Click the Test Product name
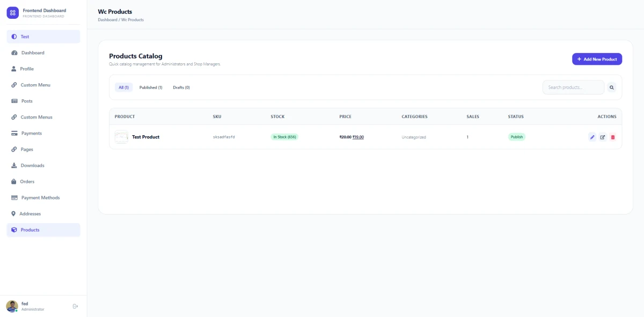This screenshot has height=317, width=644. coord(146,137)
